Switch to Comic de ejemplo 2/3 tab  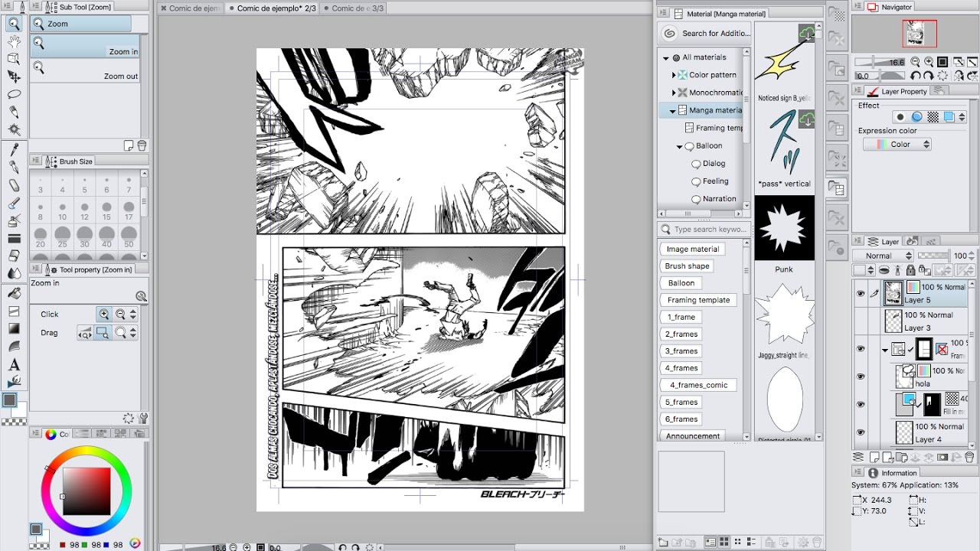(x=271, y=8)
